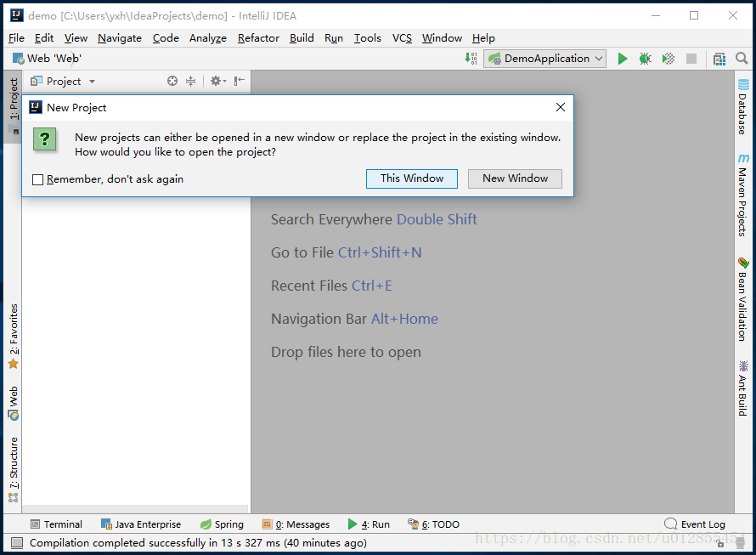Viewport: 756px width, 555px height.
Task: Open the VCS menu
Action: [402, 38]
